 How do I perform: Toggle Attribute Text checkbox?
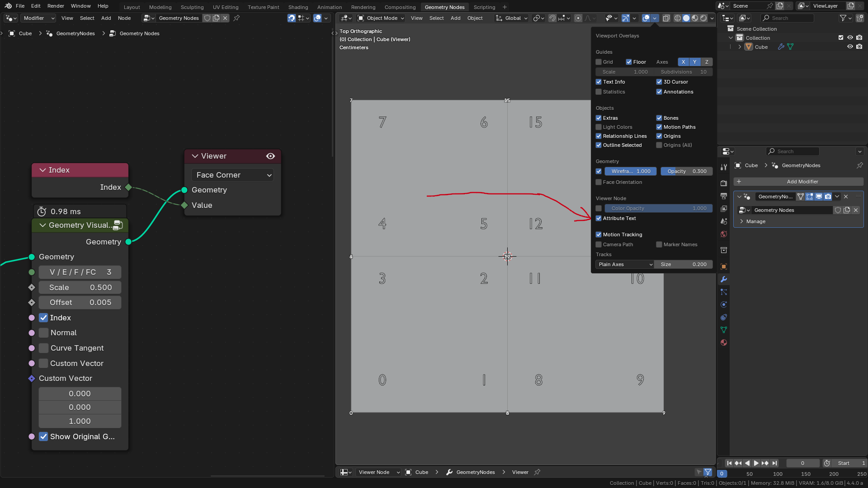[x=599, y=218]
